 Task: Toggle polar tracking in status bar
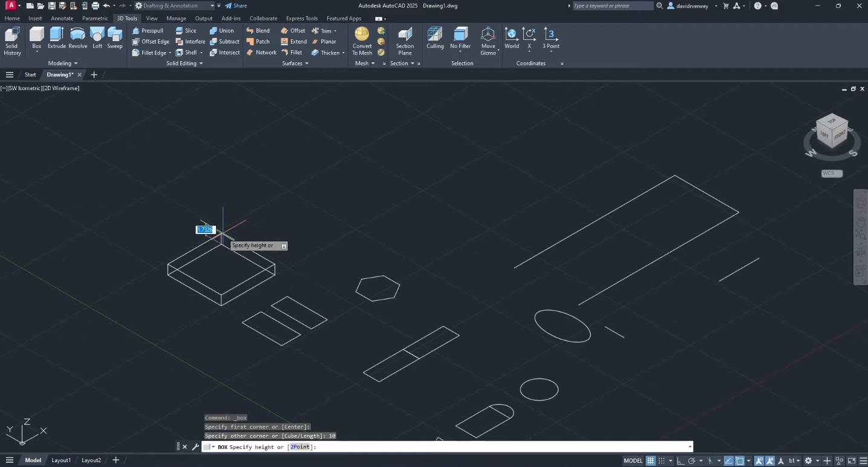coord(691,460)
